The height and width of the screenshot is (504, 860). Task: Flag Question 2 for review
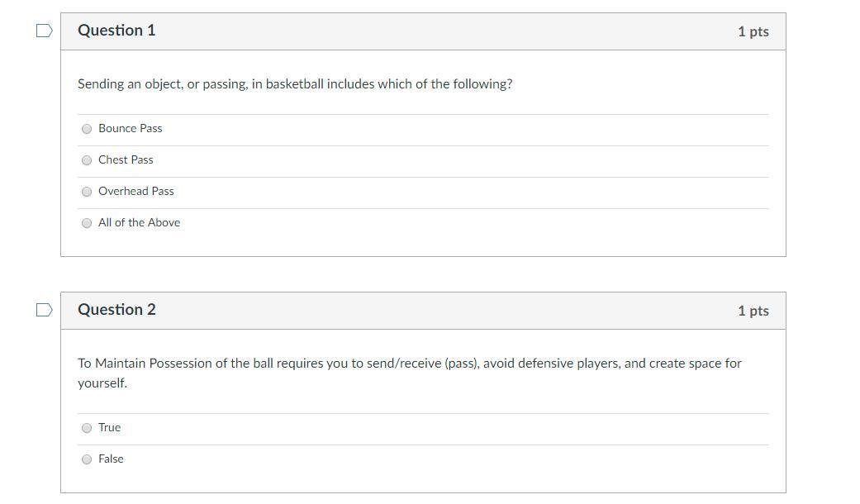(x=45, y=310)
